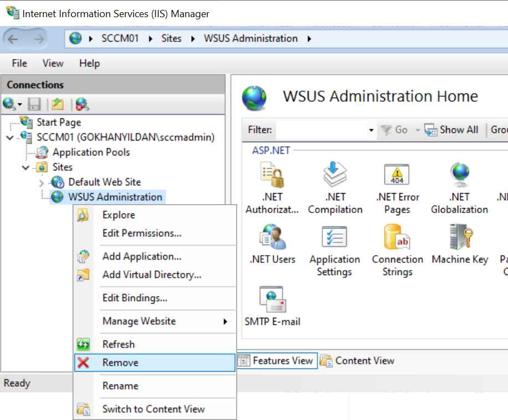
Task: Choose Add Virtual Directory from context menu
Action: pyautogui.click(x=155, y=274)
